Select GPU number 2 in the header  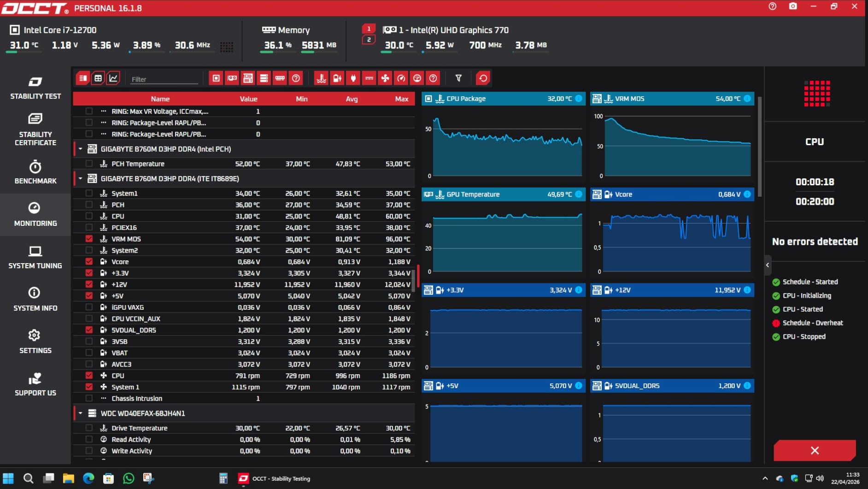(x=369, y=40)
